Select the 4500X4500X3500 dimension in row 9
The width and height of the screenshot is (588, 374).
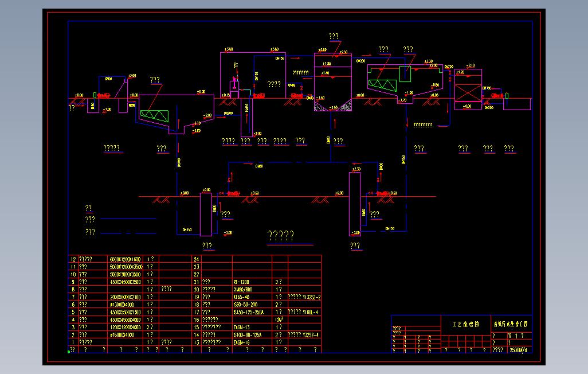tap(126, 282)
